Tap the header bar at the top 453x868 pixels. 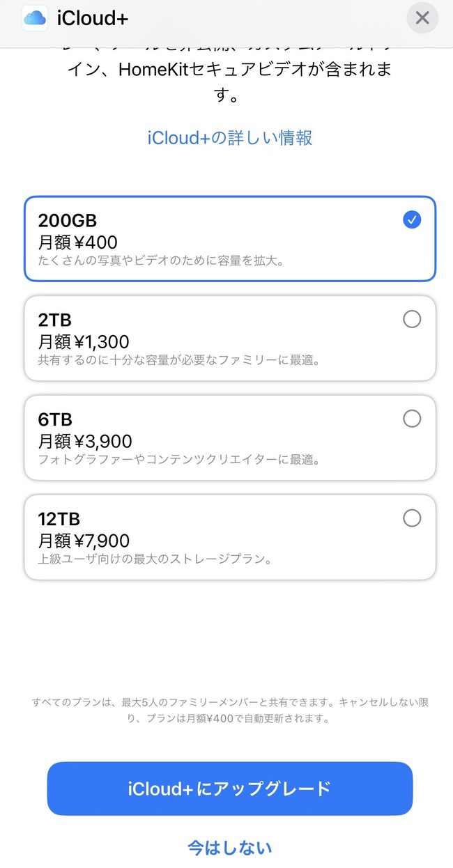tap(227, 18)
